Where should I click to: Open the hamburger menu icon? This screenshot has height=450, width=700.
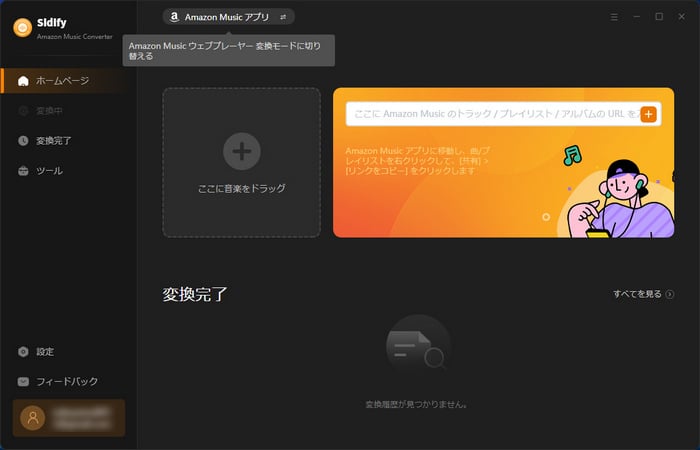(x=614, y=17)
